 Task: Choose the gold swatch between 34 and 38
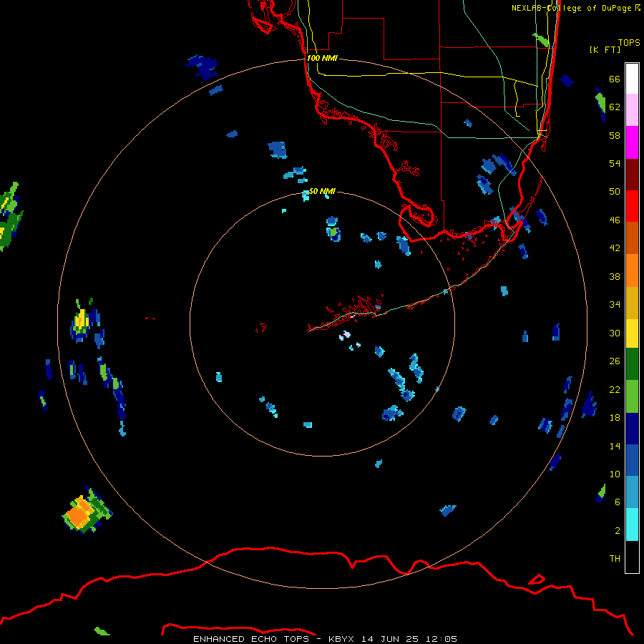tap(632, 303)
